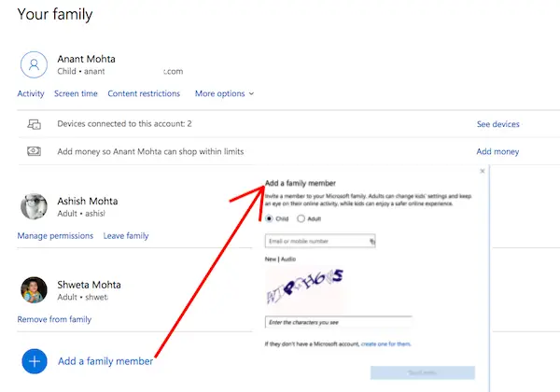Click Ashish Mohta's profile photo
The height and width of the screenshot is (392, 560).
click(35, 206)
